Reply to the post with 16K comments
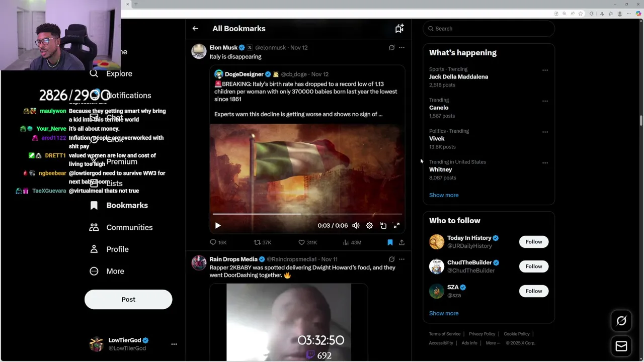The width and height of the screenshot is (644, 362). [x=218, y=242]
